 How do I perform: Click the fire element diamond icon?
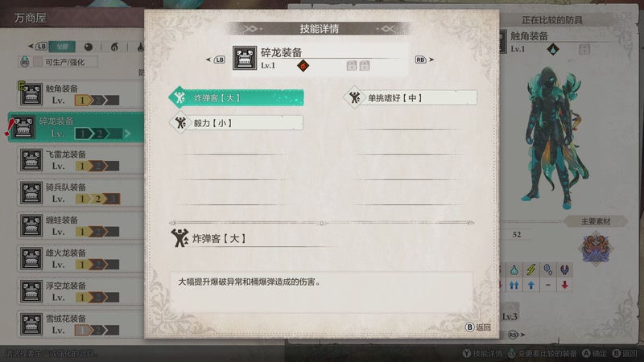(303, 66)
